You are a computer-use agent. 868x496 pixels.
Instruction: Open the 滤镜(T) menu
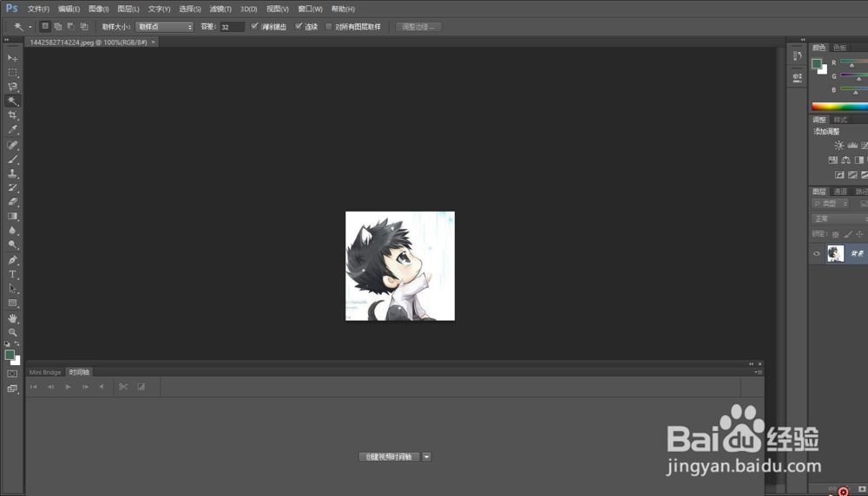(220, 9)
